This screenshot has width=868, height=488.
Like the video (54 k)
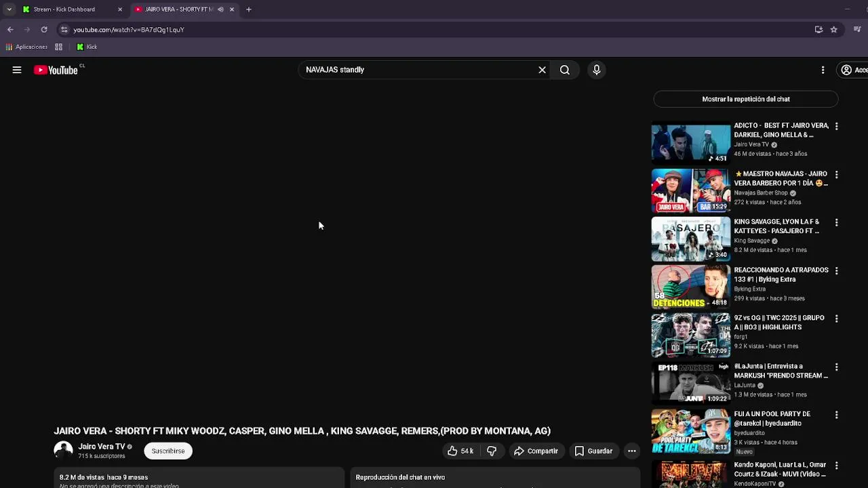[461, 451]
